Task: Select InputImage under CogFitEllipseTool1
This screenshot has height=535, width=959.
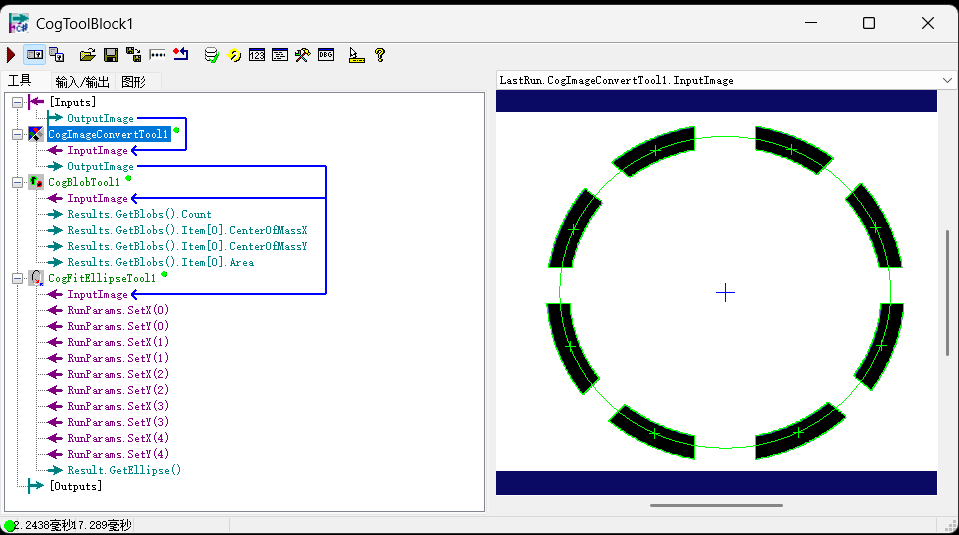Action: click(97, 294)
